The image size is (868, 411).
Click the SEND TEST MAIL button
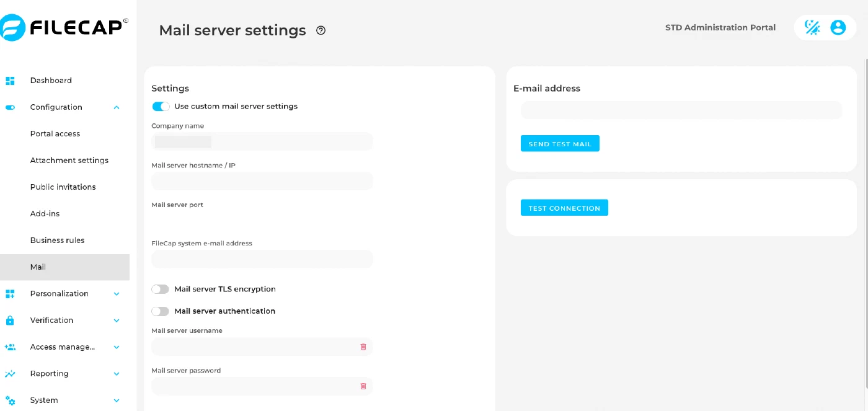(x=560, y=144)
